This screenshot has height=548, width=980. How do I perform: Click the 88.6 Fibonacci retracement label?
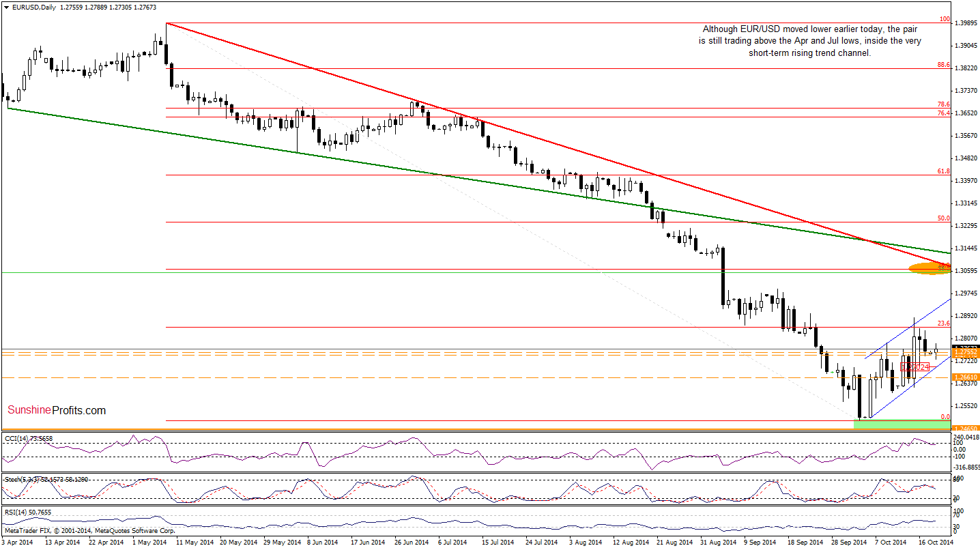[x=943, y=65]
